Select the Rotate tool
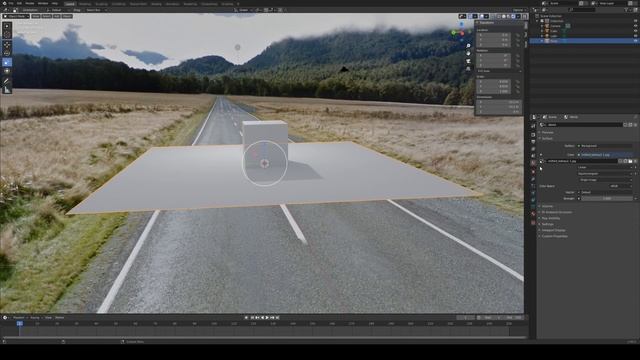The image size is (640, 360). [7, 53]
